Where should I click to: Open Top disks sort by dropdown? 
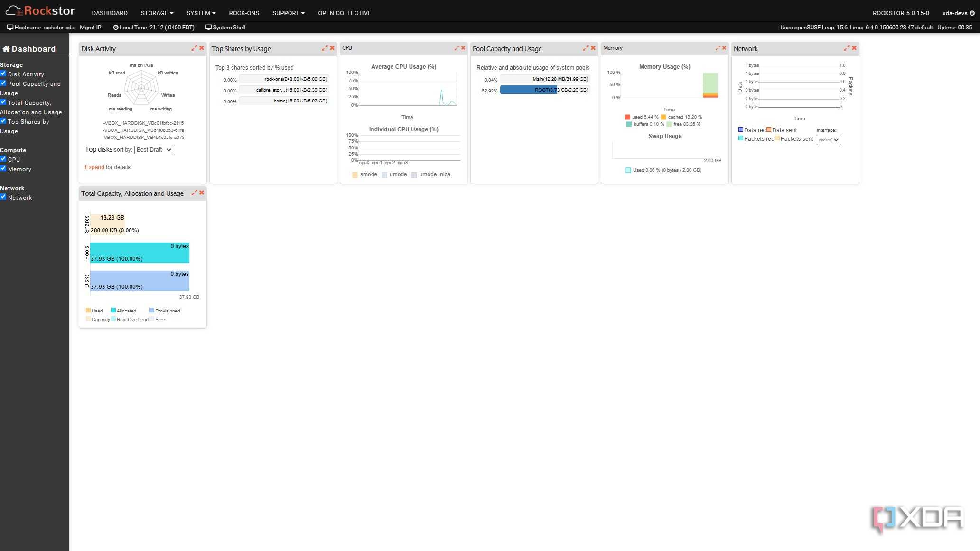(154, 150)
